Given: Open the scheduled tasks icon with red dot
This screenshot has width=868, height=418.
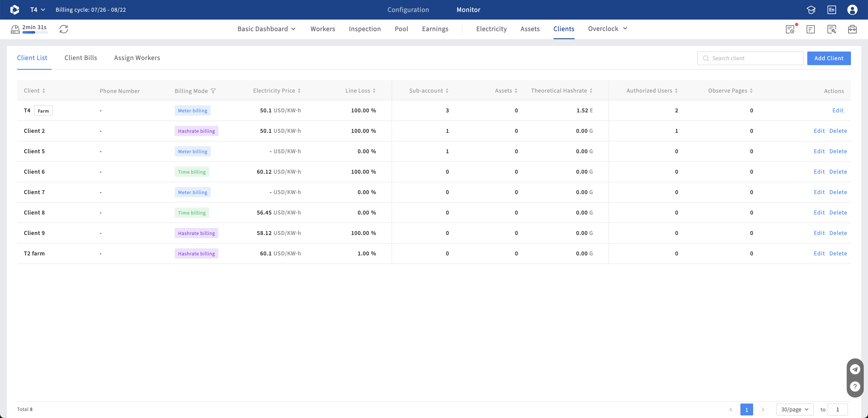Looking at the screenshot, I should click(790, 29).
